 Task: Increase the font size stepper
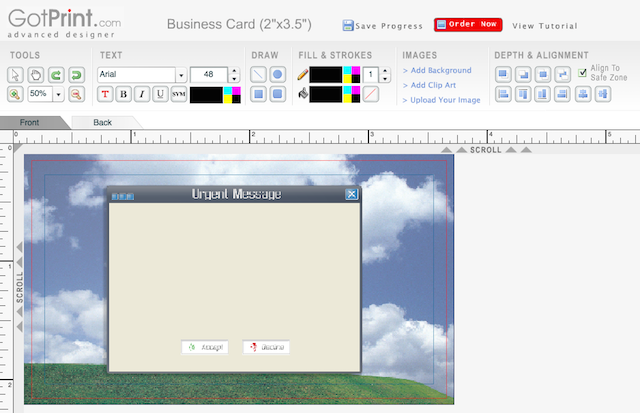tap(233, 71)
